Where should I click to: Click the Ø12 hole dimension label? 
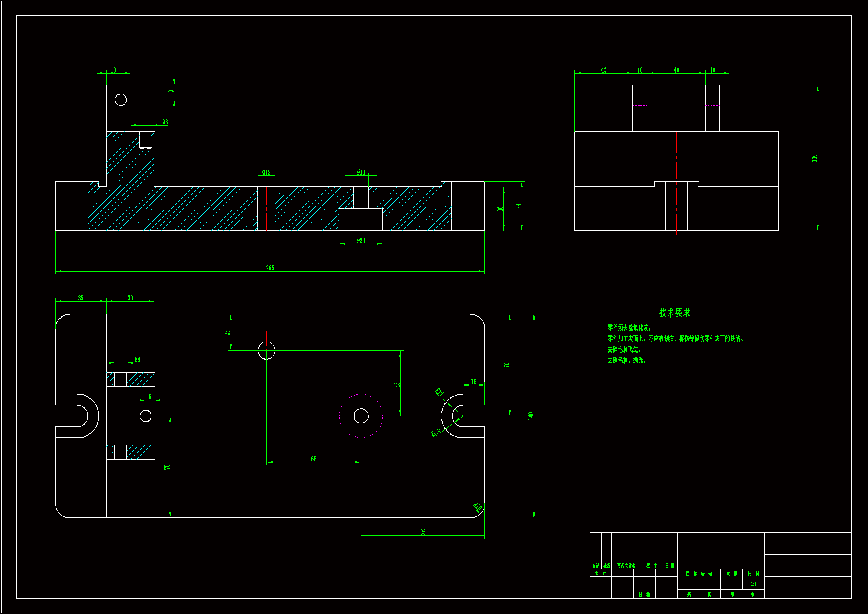[266, 172]
